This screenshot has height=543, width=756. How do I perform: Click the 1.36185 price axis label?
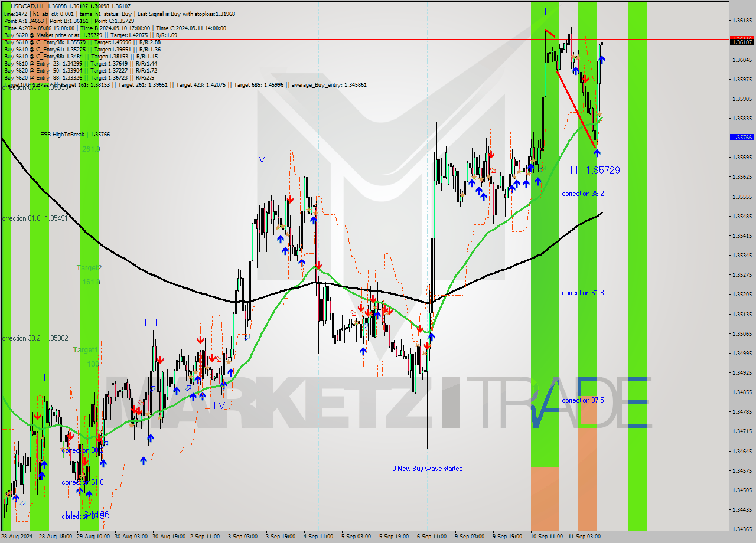click(741, 21)
